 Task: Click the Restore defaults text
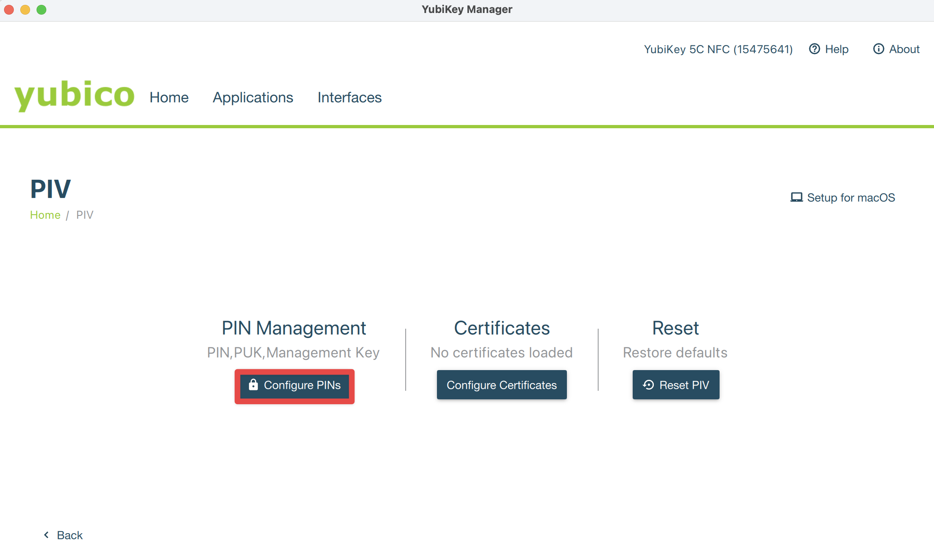tap(675, 353)
